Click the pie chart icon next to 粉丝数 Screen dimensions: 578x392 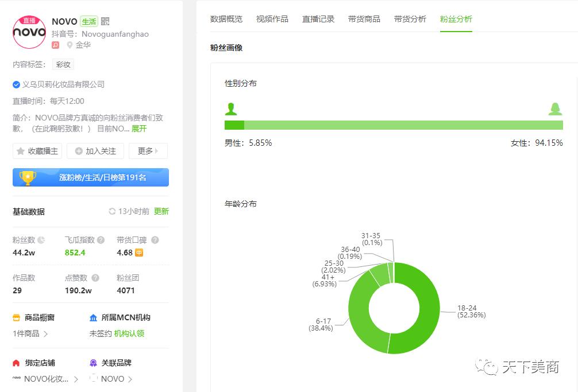tap(41, 240)
